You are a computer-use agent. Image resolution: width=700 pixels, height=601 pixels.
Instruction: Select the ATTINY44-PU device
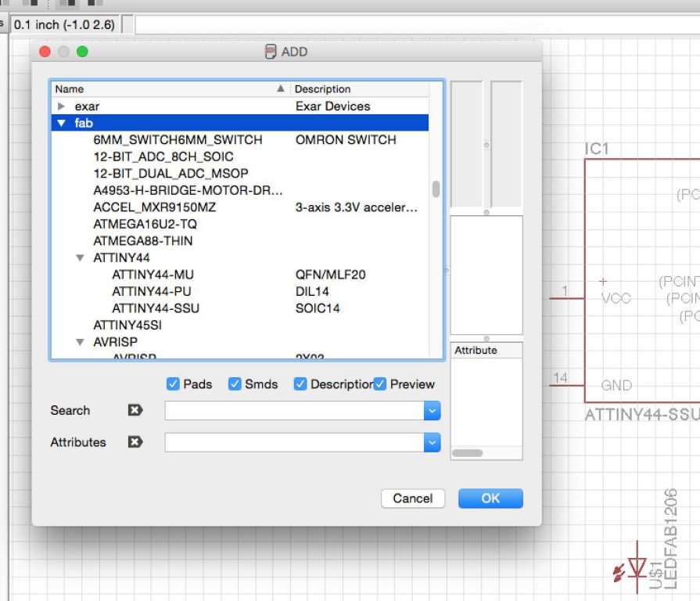point(152,291)
